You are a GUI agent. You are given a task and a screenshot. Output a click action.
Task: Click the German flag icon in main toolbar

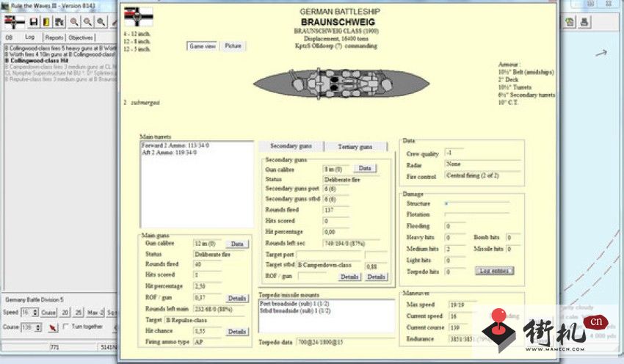(15, 22)
